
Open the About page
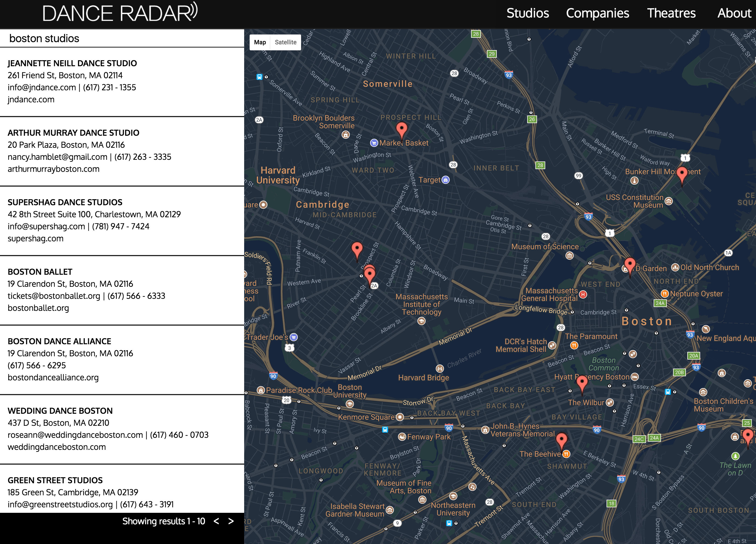click(x=734, y=13)
